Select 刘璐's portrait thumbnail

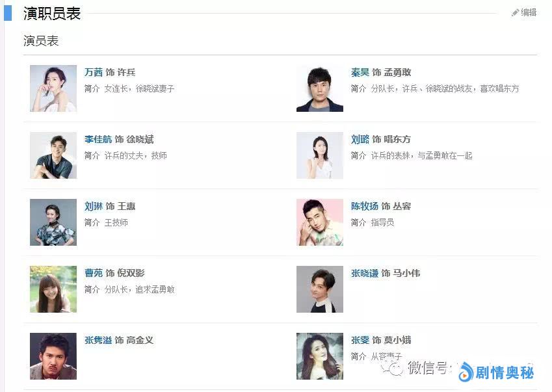pos(320,155)
